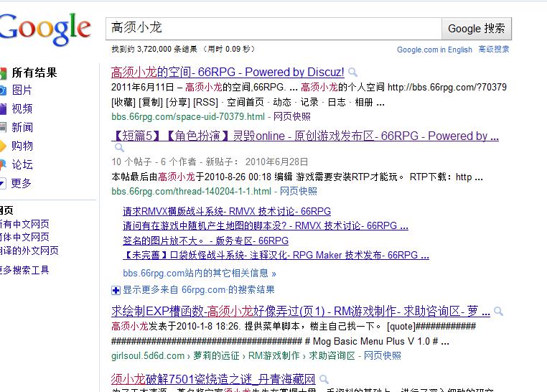Open 请求RMVX横版战斗系统 sublink
The width and height of the screenshot is (547, 392).
[227, 211]
